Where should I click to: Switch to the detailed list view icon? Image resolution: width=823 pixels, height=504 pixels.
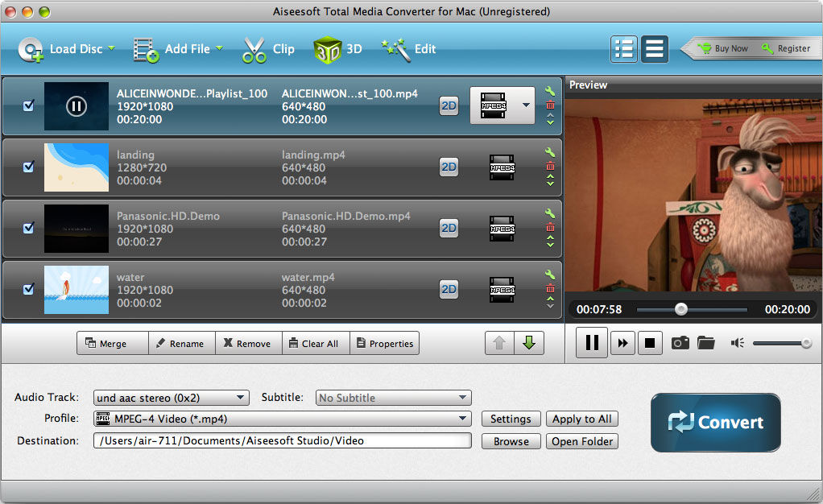(x=624, y=48)
